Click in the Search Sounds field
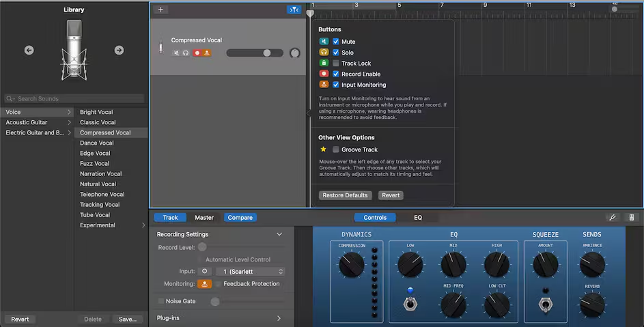644x327 pixels. click(74, 98)
